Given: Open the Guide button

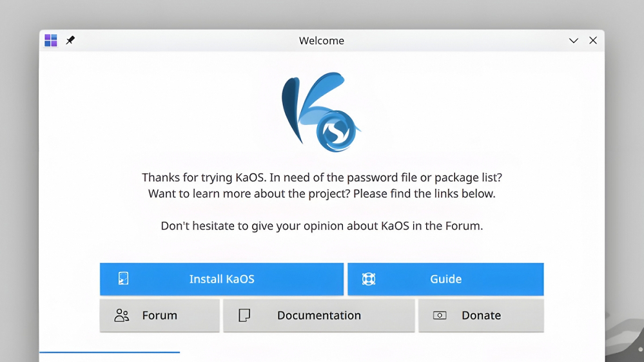Looking at the screenshot, I should click(x=445, y=279).
